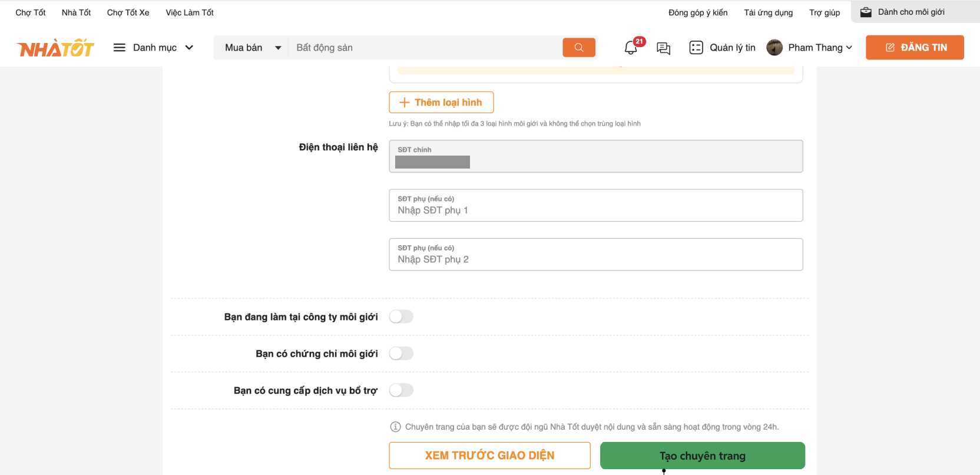The height and width of the screenshot is (475, 980).
Task: Go to Chợ Tốt Xe tab
Action: coord(128,12)
